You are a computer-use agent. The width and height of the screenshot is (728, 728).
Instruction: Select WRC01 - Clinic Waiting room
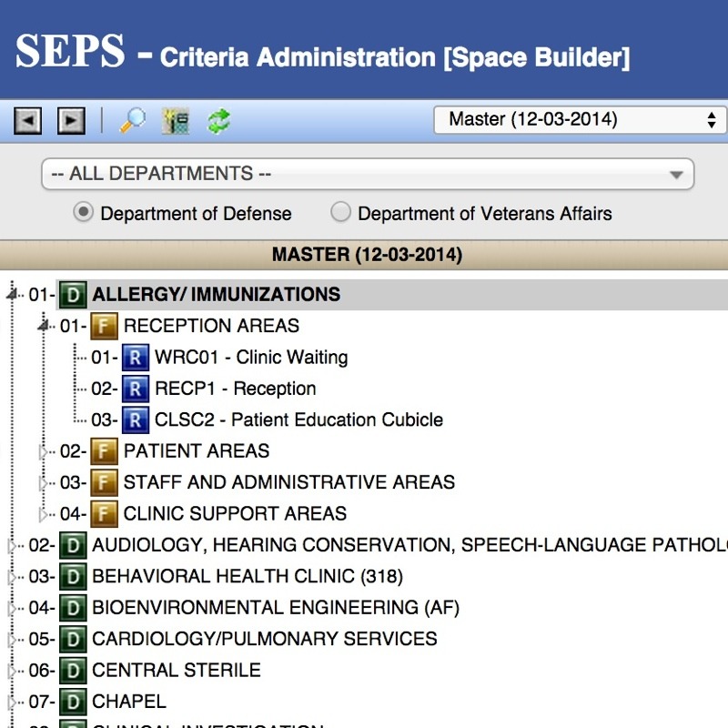pyautogui.click(x=251, y=358)
